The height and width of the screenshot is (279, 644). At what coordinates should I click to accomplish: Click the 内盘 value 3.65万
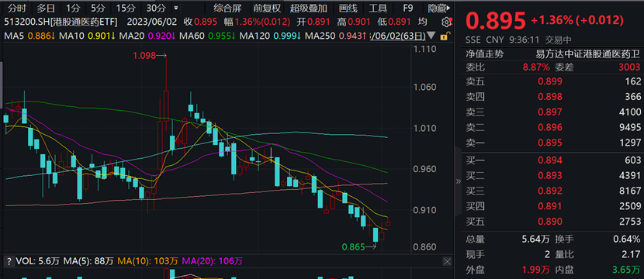tap(626, 270)
